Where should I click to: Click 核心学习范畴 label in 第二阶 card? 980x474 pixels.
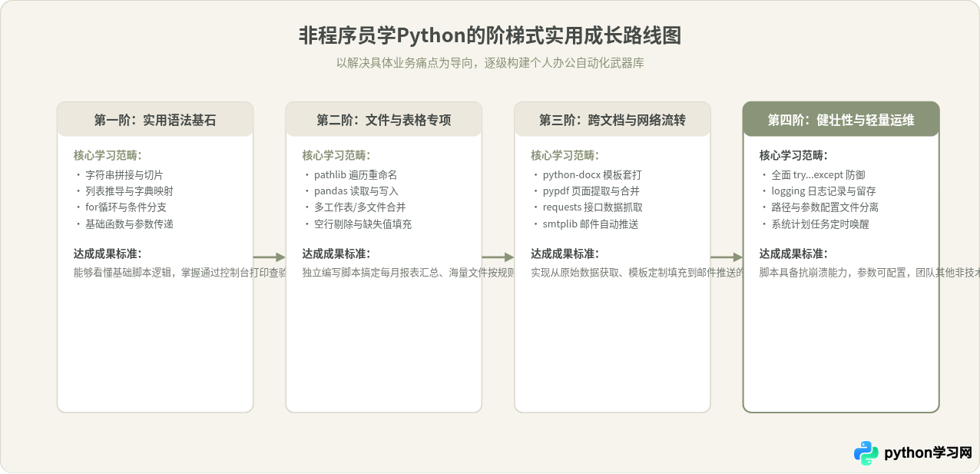point(336,155)
